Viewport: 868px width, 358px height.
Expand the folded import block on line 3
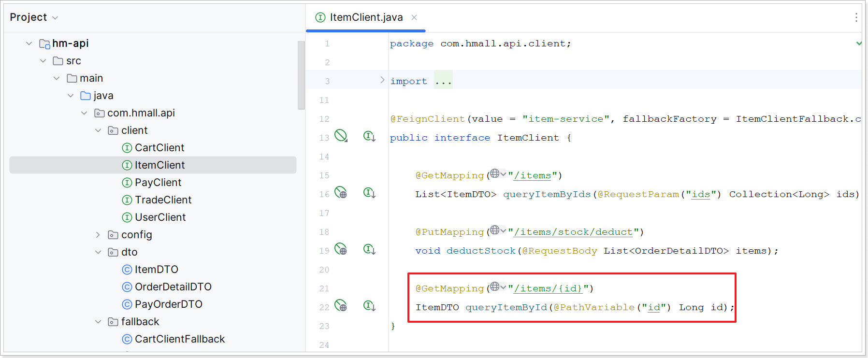[x=382, y=80]
